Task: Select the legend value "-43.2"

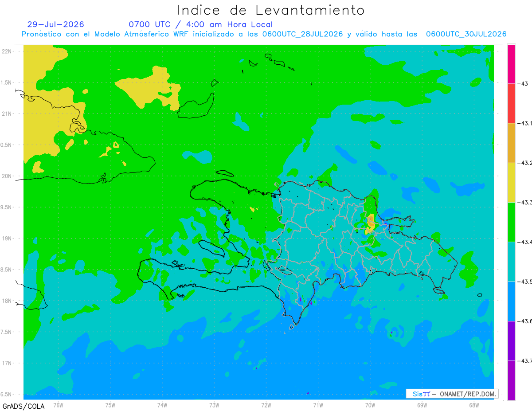Action: tap(524, 163)
